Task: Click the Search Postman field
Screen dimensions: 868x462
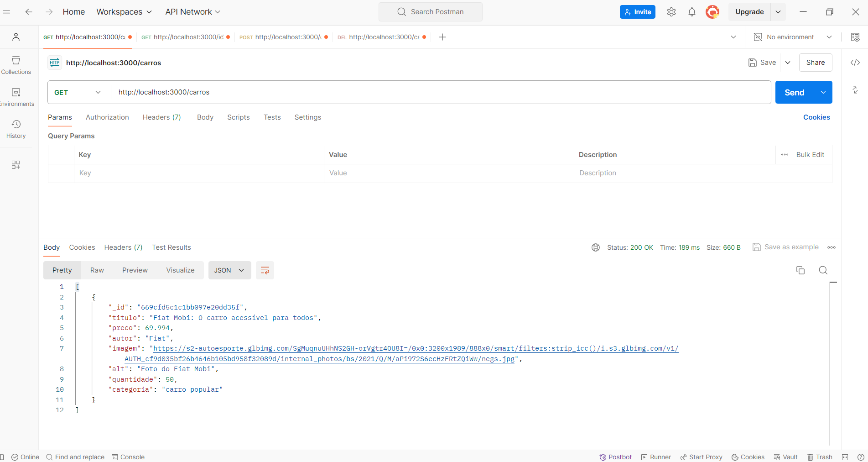Action: [431, 12]
